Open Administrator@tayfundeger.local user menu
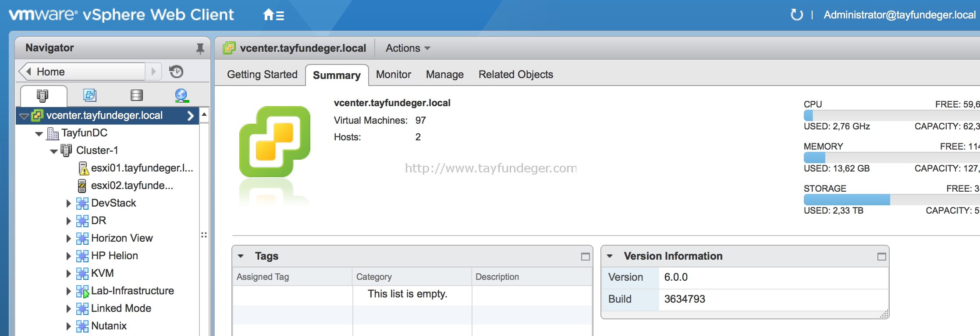Screen dimensions: 980x336 pyautogui.click(x=899, y=15)
